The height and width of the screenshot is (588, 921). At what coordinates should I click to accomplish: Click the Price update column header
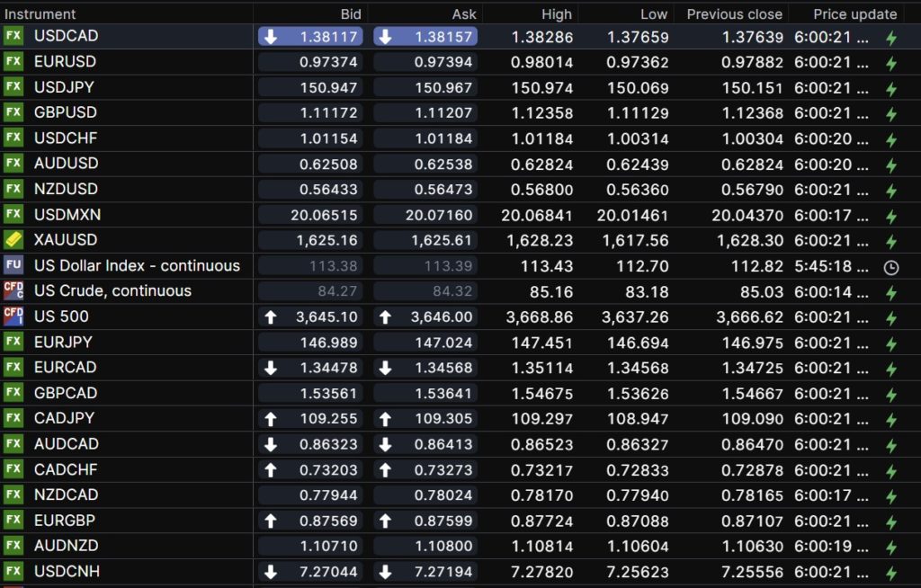[x=854, y=14]
